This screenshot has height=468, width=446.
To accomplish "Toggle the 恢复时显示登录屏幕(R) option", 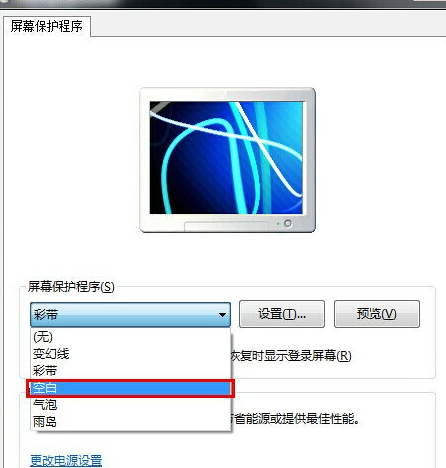I will click(291, 356).
